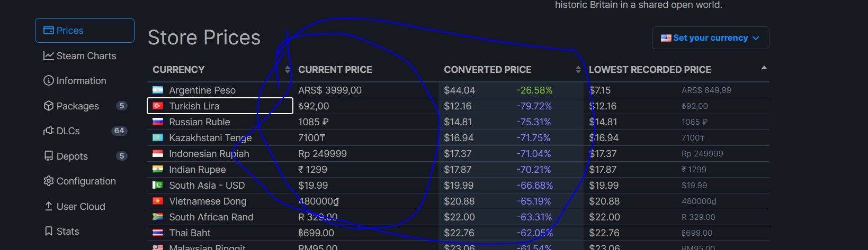Select the Thai Baht currency name

pyautogui.click(x=190, y=233)
